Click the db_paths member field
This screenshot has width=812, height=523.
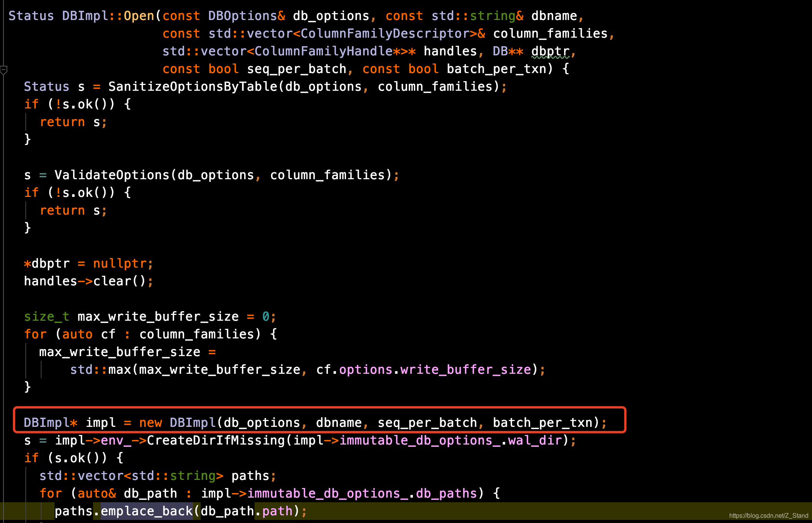[x=446, y=493]
